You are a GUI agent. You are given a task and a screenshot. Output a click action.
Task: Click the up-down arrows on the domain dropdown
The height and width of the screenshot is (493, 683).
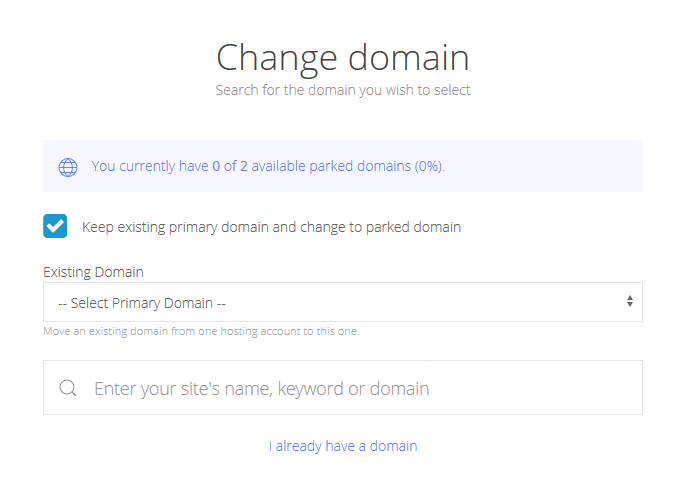tap(629, 301)
